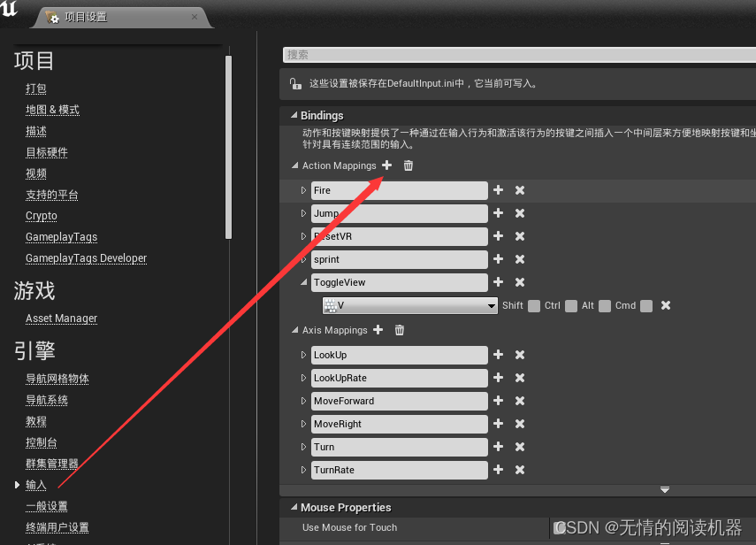Add a key binding to ToggleView action

click(498, 281)
